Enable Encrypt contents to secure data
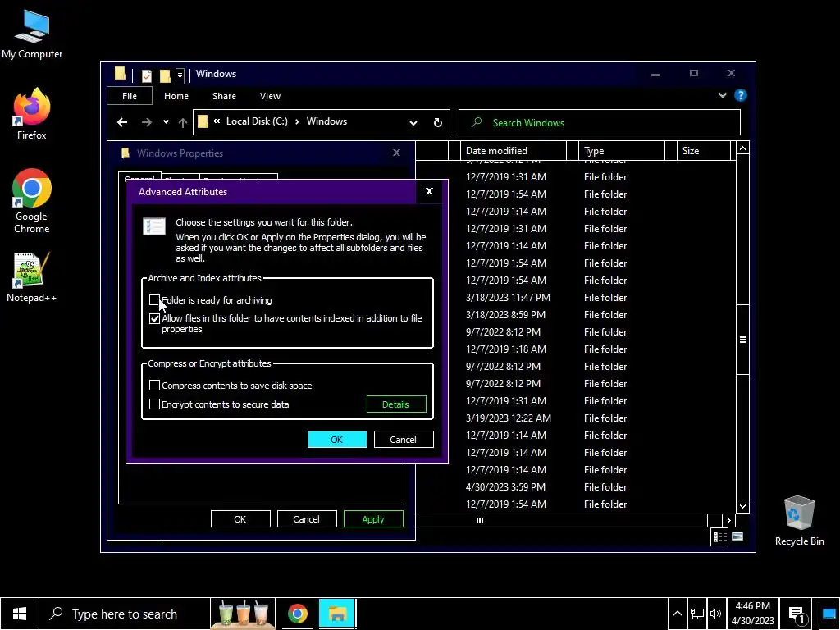Screen dimensions: 840x630 (154, 404)
